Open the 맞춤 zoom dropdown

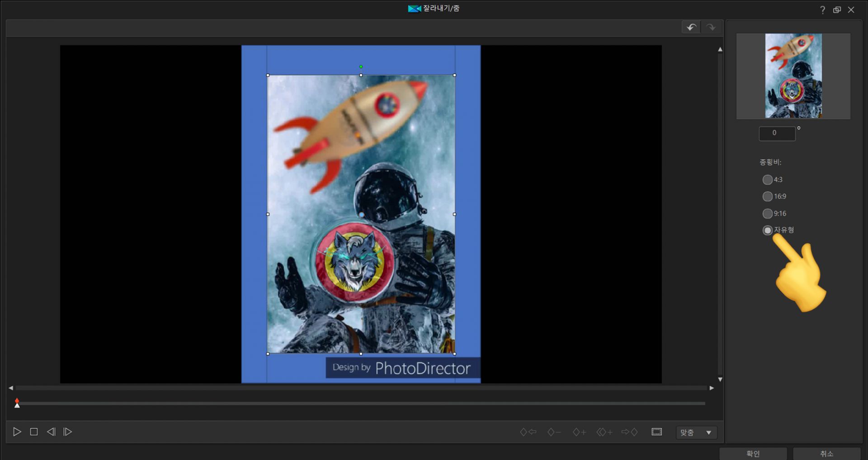(696, 432)
